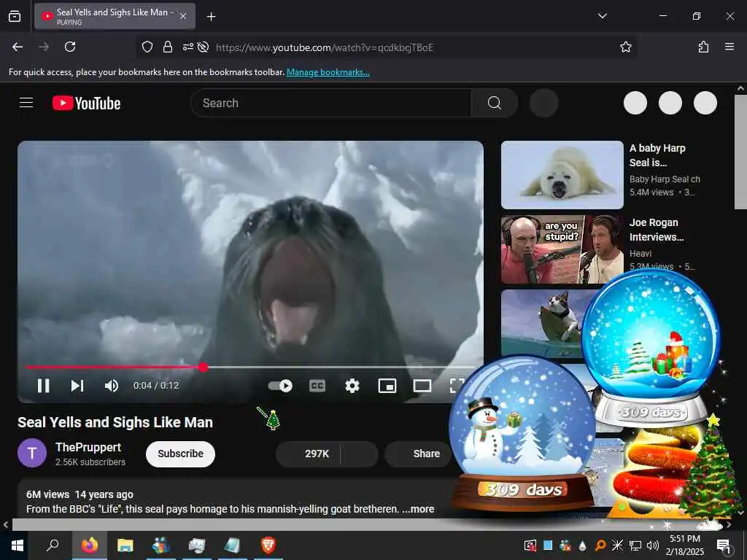This screenshot has width=747, height=560.
Task: Click the blocked autoplay icon in the address bar
Action: click(x=204, y=47)
